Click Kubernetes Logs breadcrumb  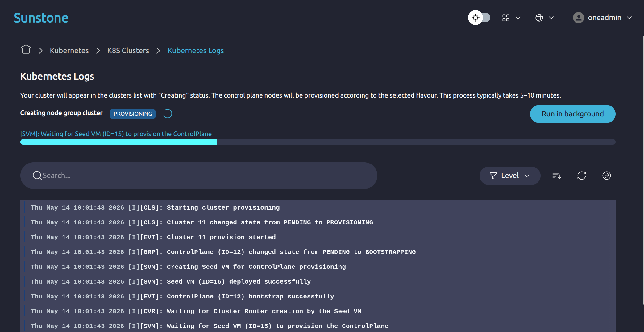[x=196, y=50]
